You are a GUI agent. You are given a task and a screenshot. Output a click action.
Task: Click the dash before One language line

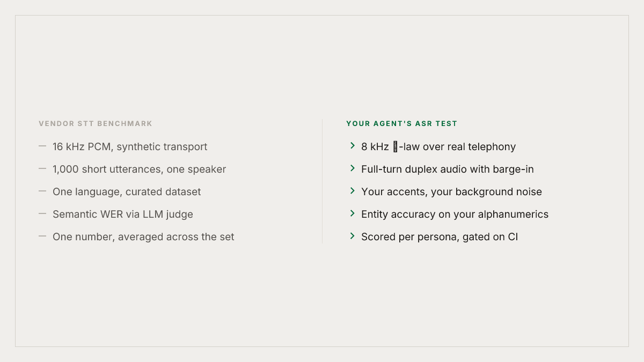[42, 191]
